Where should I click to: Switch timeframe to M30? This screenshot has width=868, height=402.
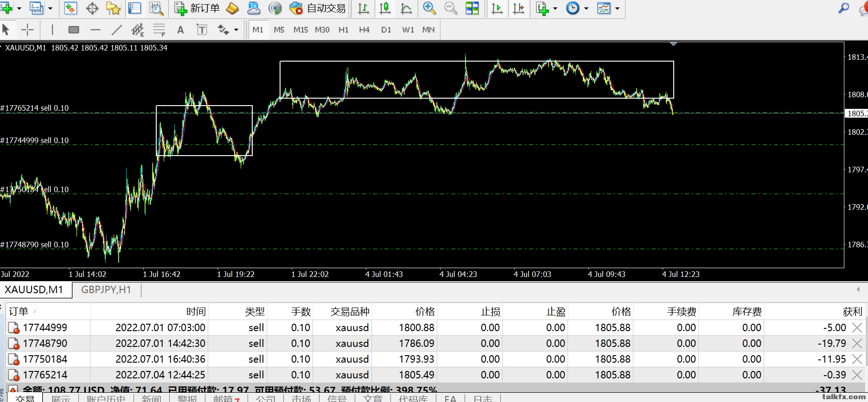(322, 30)
